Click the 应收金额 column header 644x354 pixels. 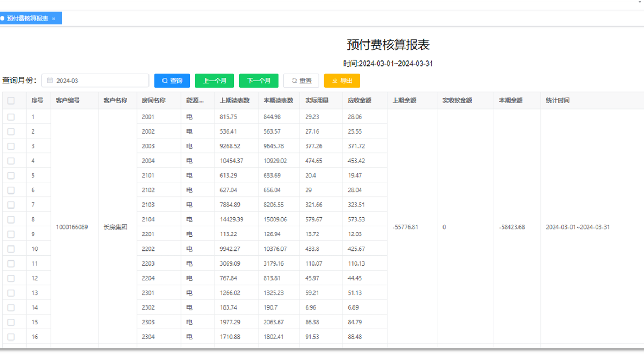point(359,101)
